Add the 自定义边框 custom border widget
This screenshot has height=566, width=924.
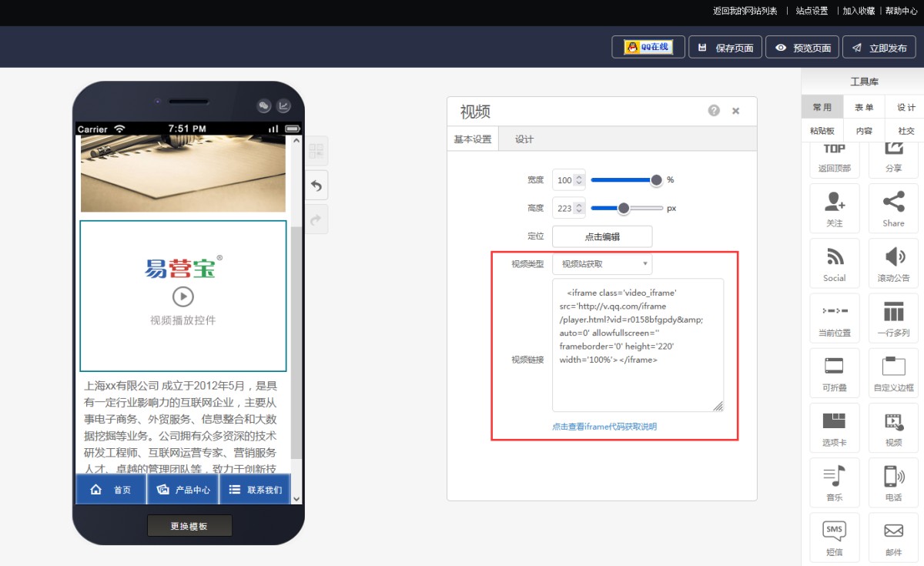[893, 373]
